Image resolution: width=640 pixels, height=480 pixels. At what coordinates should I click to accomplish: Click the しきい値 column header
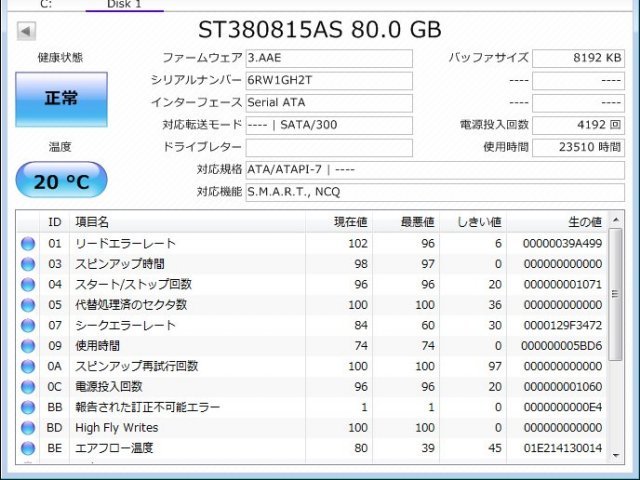473,222
